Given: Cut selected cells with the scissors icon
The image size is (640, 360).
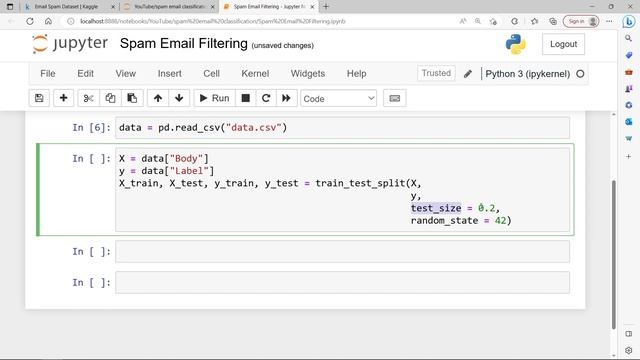Looking at the screenshot, I should (89, 98).
